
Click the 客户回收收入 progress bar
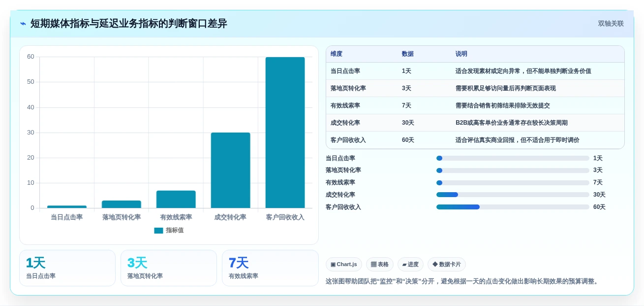[x=513, y=207]
